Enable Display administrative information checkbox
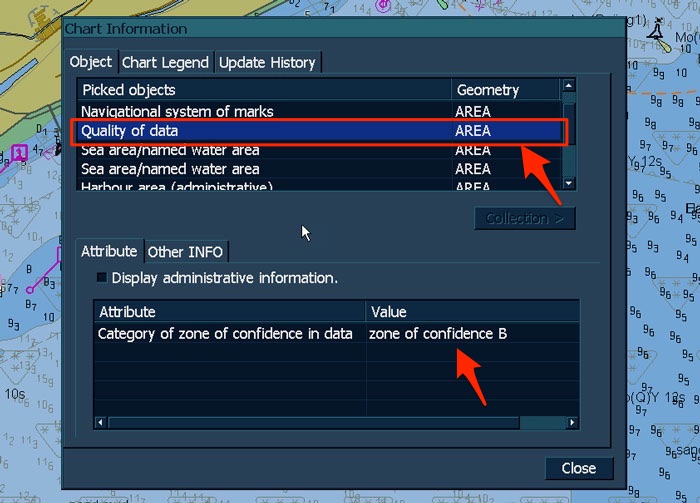The height and width of the screenshot is (503, 700). [x=101, y=278]
